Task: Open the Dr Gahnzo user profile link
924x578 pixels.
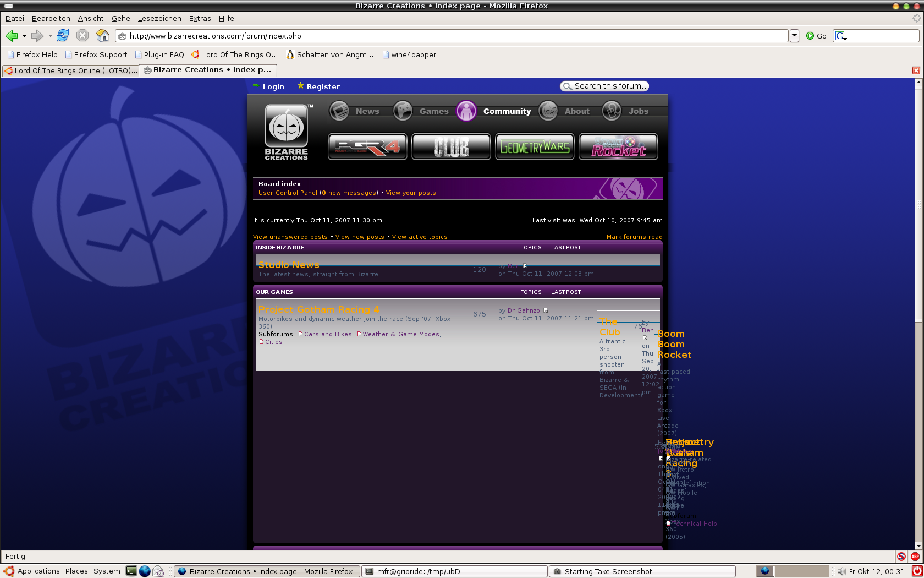Action: [524, 310]
